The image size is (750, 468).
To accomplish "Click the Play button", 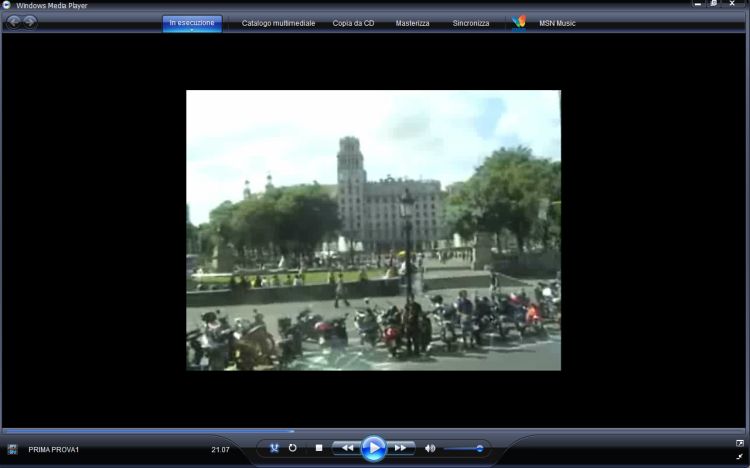I will pos(373,448).
